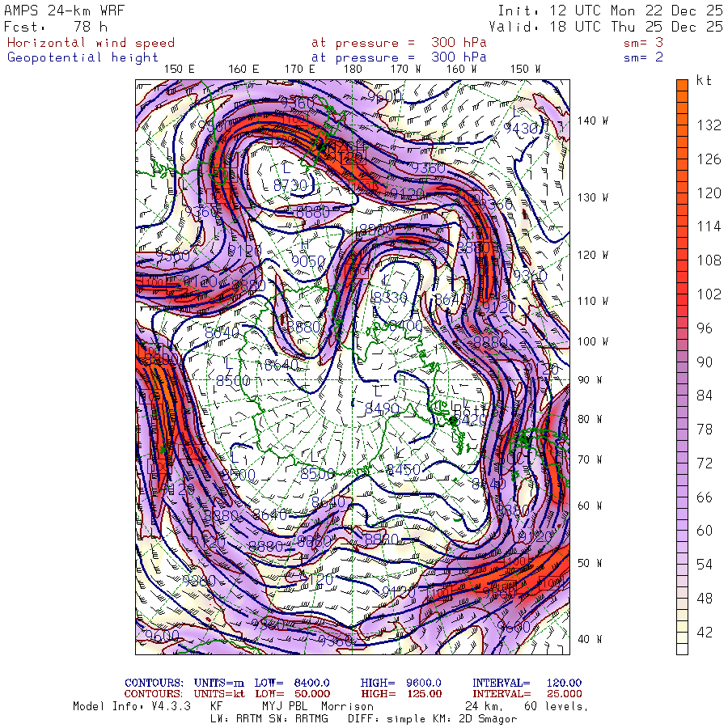Click the '180' longitude label at top

353,70
